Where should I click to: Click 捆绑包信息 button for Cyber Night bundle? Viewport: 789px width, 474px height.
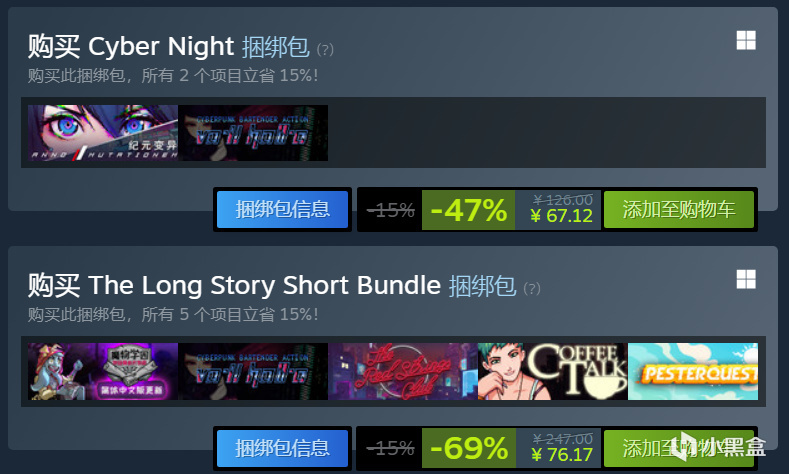coord(282,209)
